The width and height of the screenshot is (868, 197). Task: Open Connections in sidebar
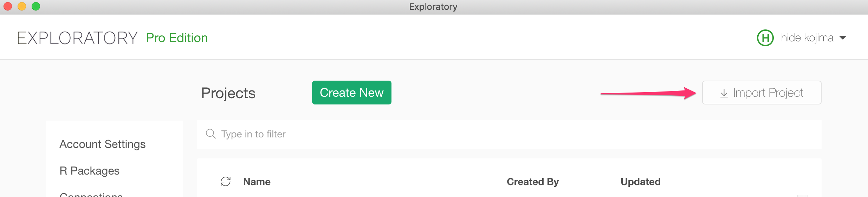[x=91, y=194]
